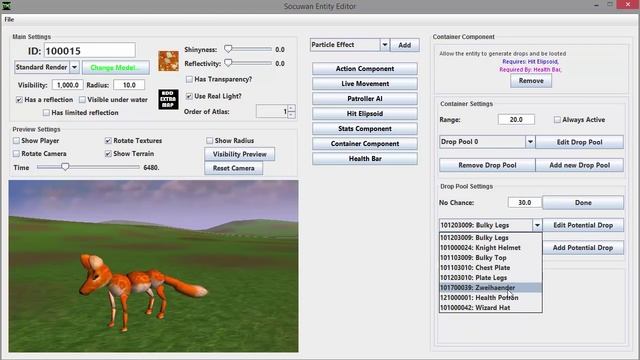Select 101000024: Knight Helmet from list
640x360 pixels.
coord(491,248)
